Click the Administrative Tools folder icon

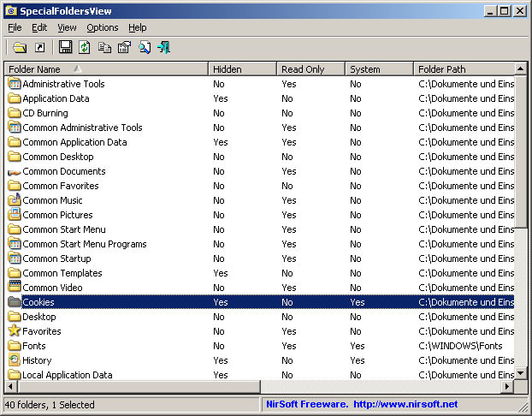pyautogui.click(x=15, y=84)
